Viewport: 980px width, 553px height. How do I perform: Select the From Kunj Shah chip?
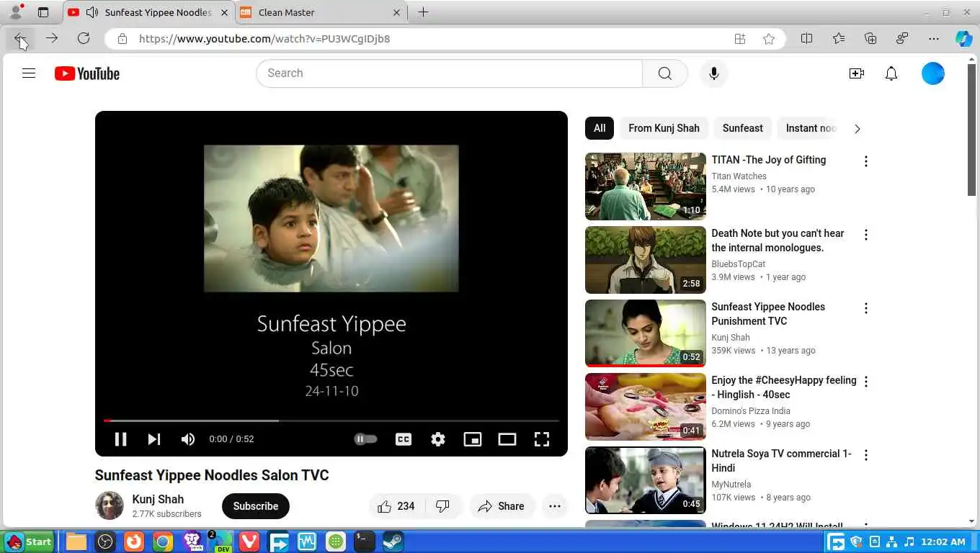pos(664,128)
